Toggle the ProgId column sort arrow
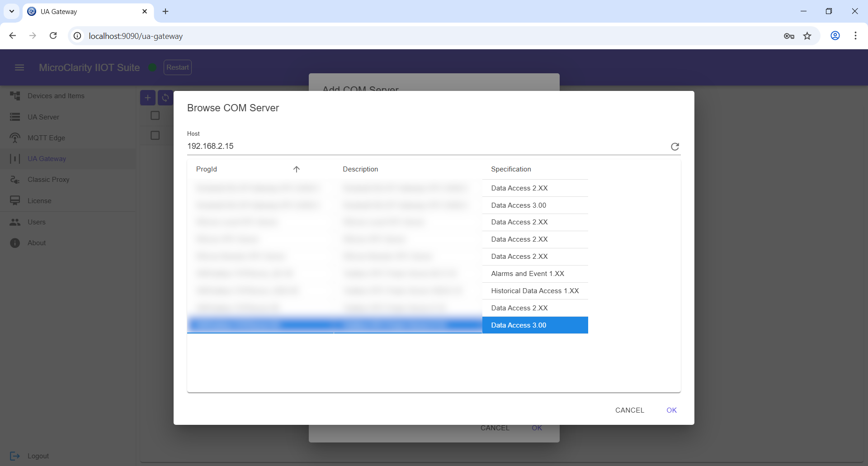The image size is (868, 466). point(297,169)
